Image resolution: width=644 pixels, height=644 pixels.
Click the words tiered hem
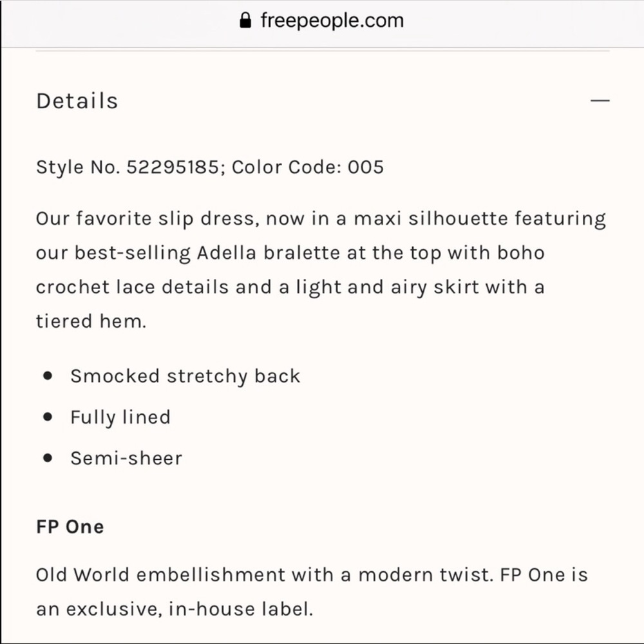click(x=90, y=321)
